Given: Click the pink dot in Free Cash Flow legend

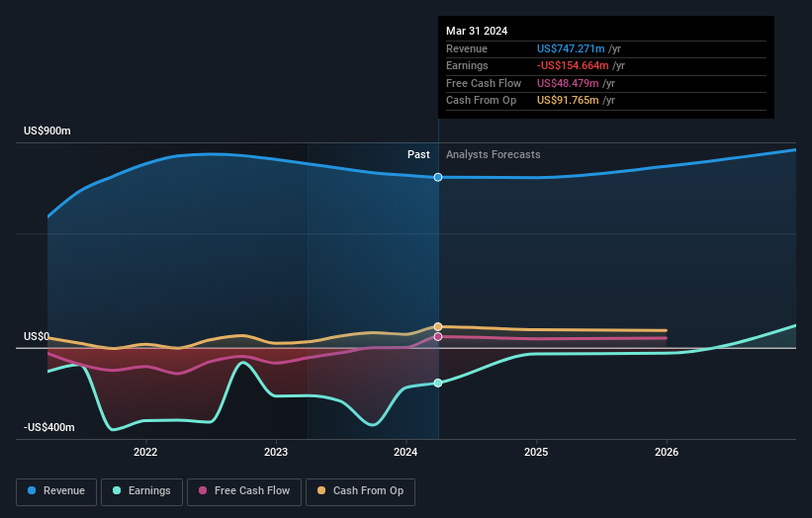Looking at the screenshot, I should (203, 490).
